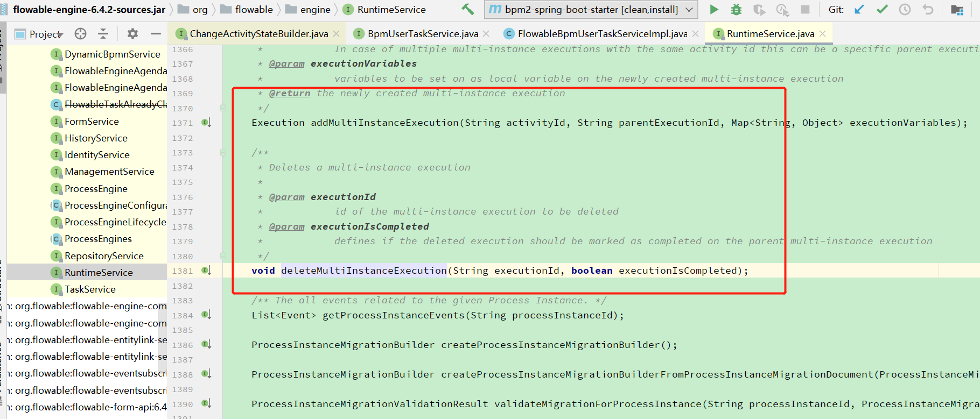Close the FlowableBpmUserTaskServiceImpl.java tab

coord(696,34)
